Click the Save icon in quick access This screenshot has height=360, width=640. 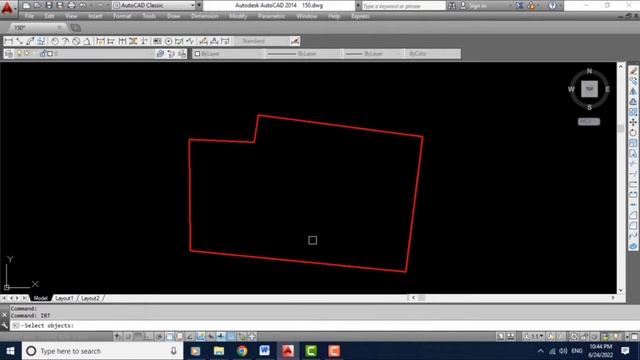49,5
